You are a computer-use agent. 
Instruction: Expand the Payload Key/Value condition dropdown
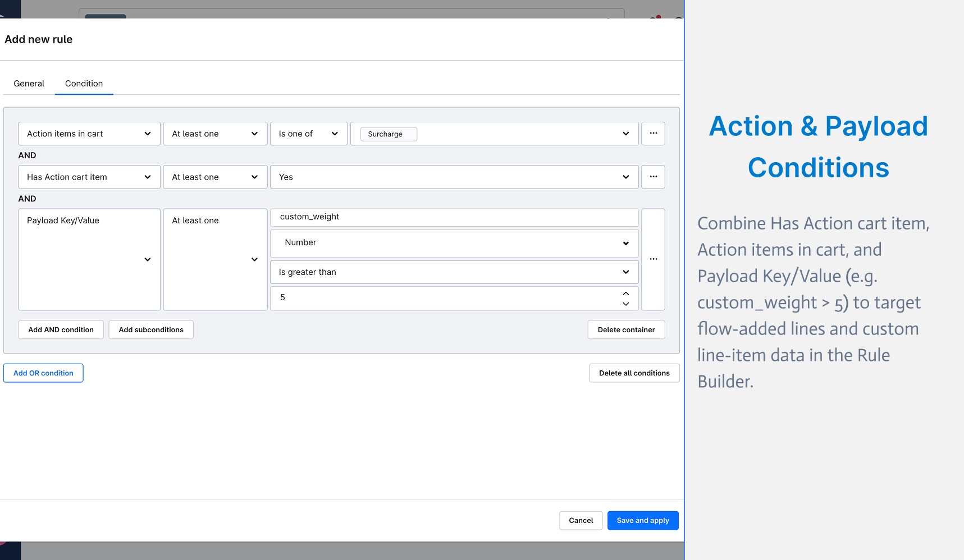[x=89, y=259]
